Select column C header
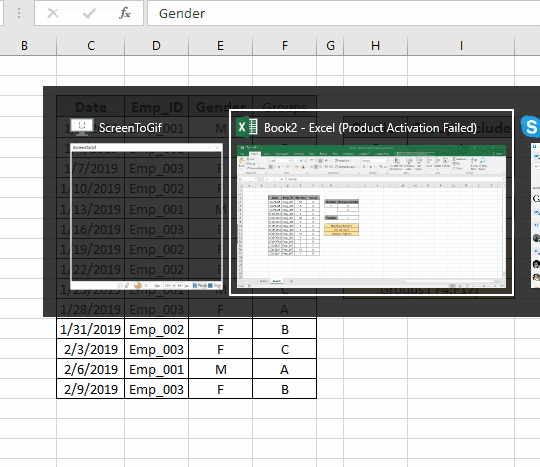 point(91,45)
